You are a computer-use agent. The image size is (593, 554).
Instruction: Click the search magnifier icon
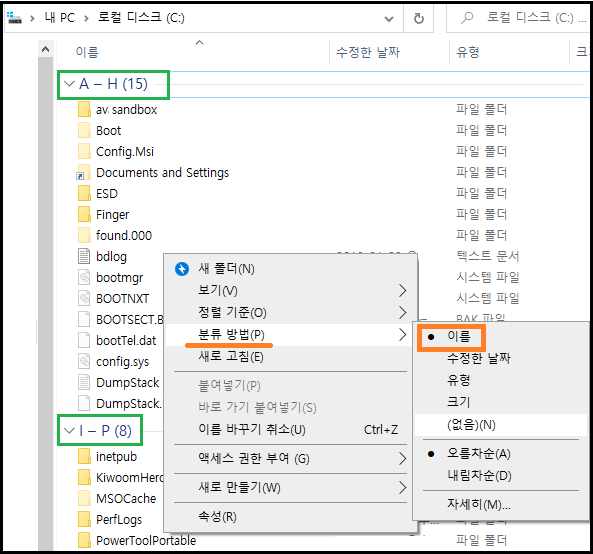pyautogui.click(x=467, y=18)
